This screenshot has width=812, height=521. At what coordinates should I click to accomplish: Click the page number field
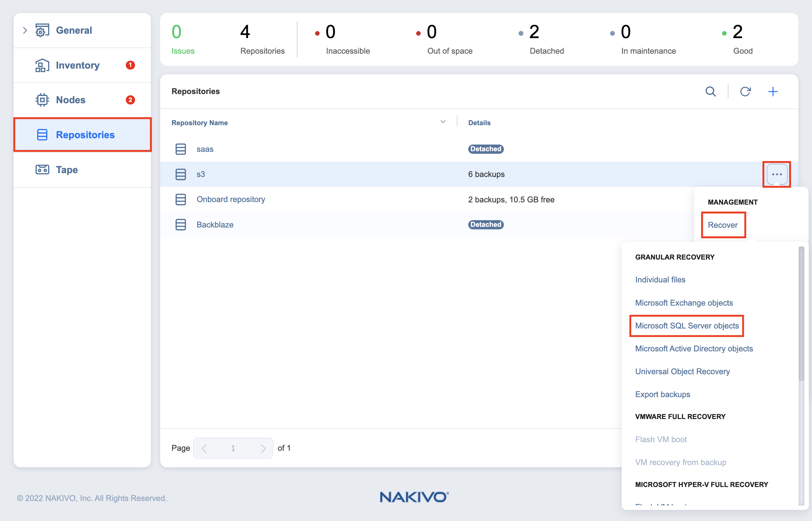[233, 448]
